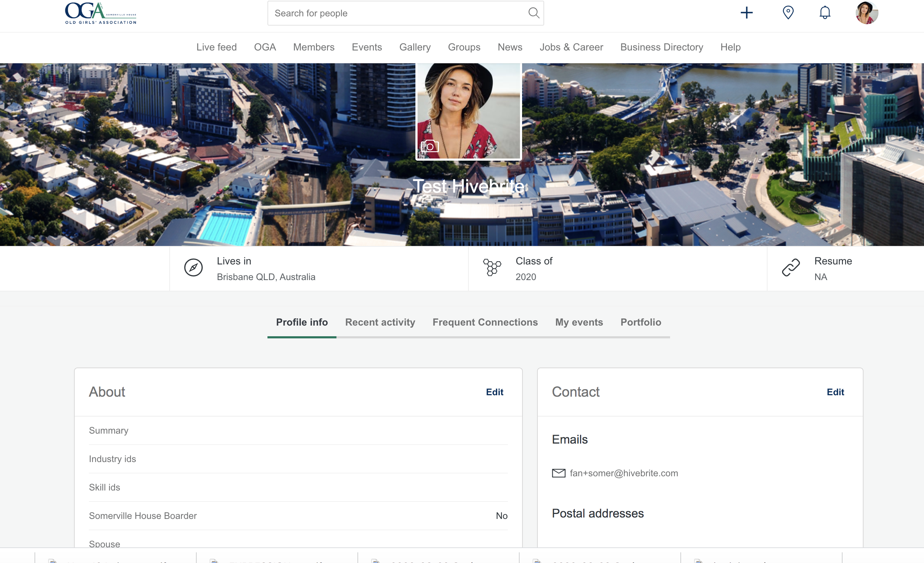Click the search magnifier icon
The height and width of the screenshot is (563, 924).
pos(533,13)
